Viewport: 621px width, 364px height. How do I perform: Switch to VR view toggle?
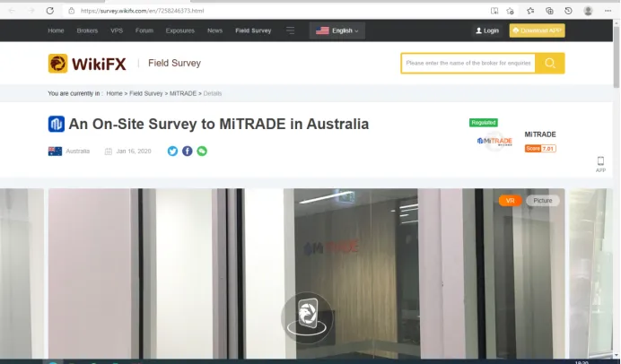510,201
